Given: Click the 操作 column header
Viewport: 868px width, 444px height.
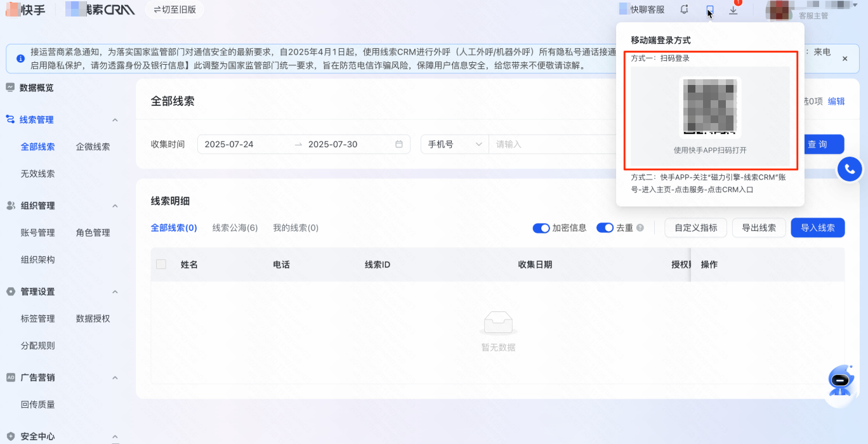Looking at the screenshot, I should tap(709, 264).
